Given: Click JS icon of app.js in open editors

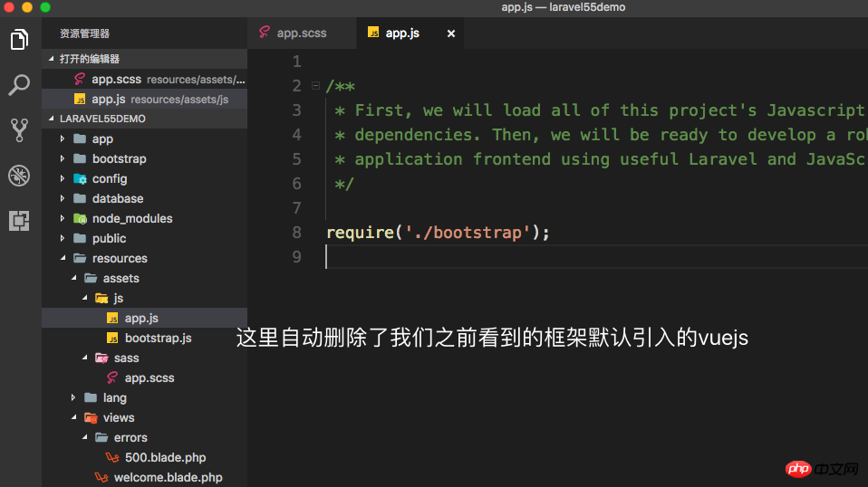Looking at the screenshot, I should 80,100.
